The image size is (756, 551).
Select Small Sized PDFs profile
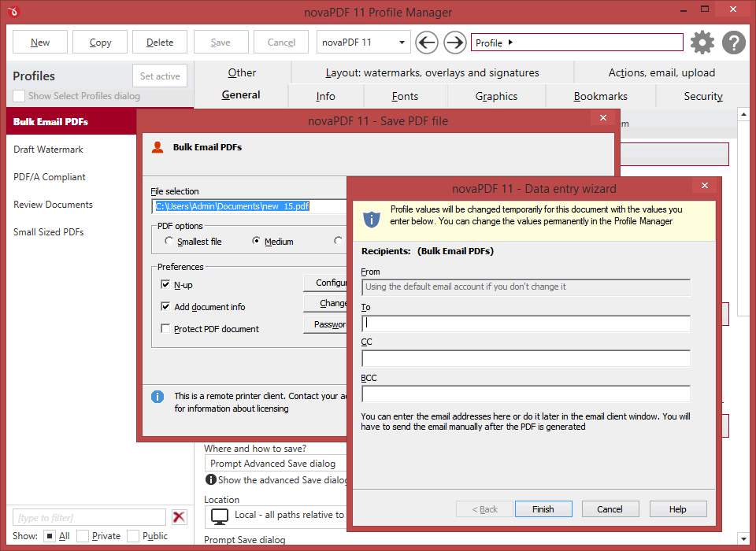72,232
